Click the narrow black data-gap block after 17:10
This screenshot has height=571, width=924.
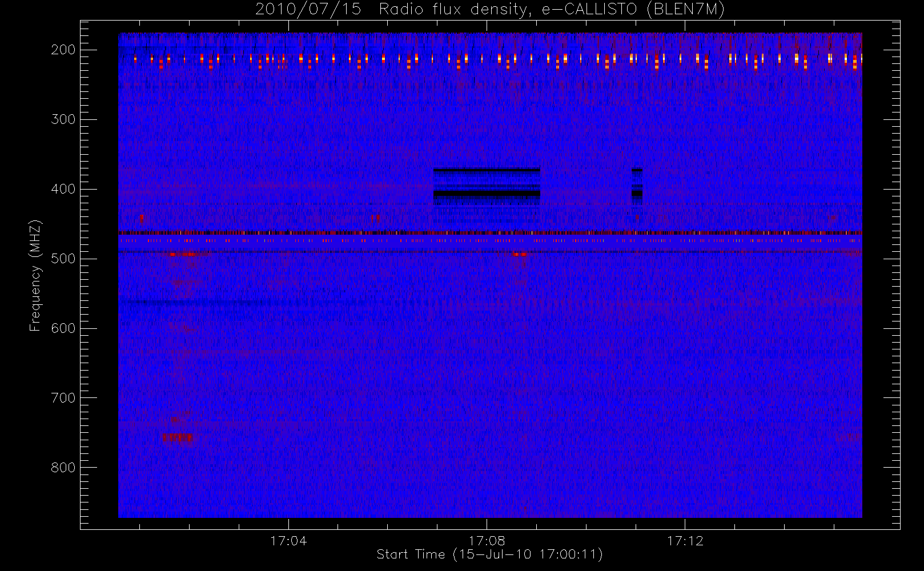tap(637, 186)
